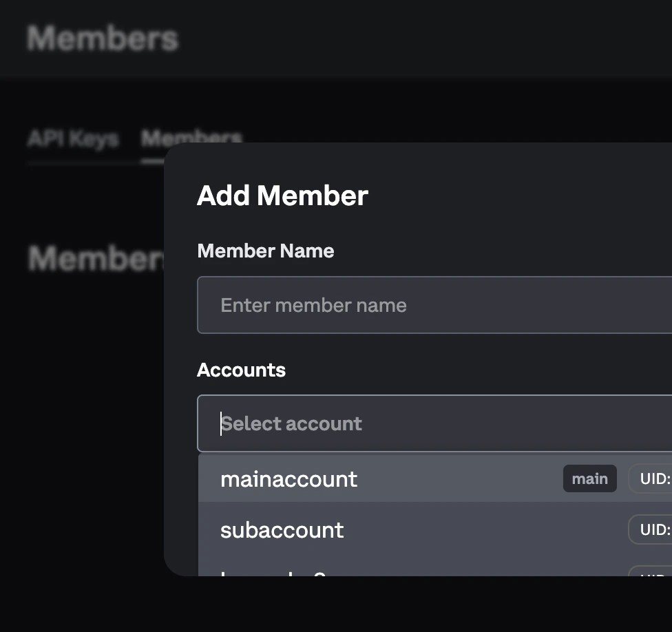Click the Add Member dialog title
This screenshot has width=672, height=632.
click(x=282, y=196)
